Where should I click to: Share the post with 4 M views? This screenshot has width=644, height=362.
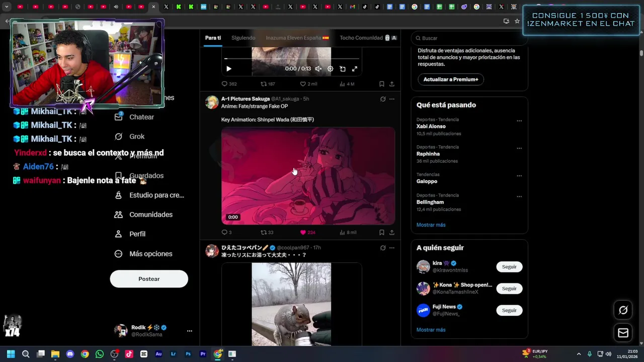392,84
